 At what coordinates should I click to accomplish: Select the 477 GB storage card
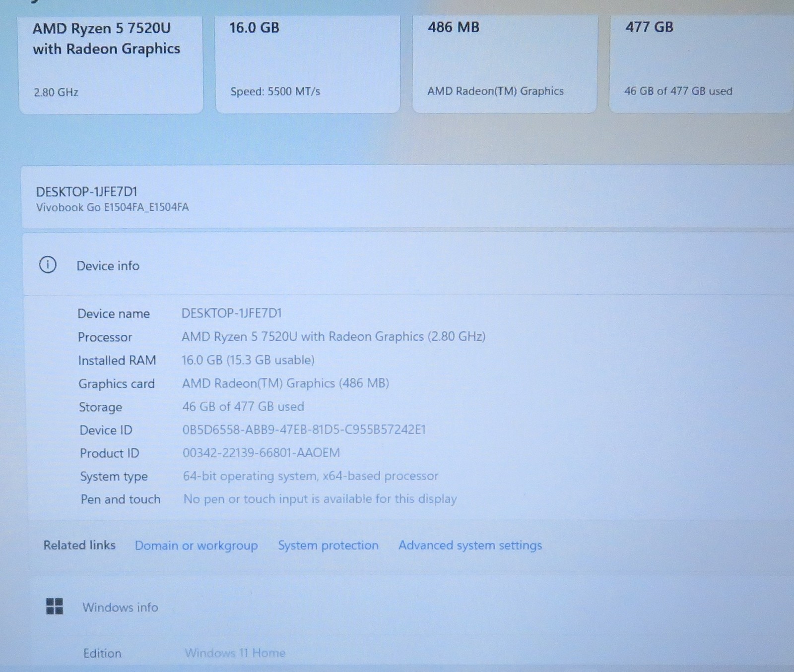coord(702,64)
